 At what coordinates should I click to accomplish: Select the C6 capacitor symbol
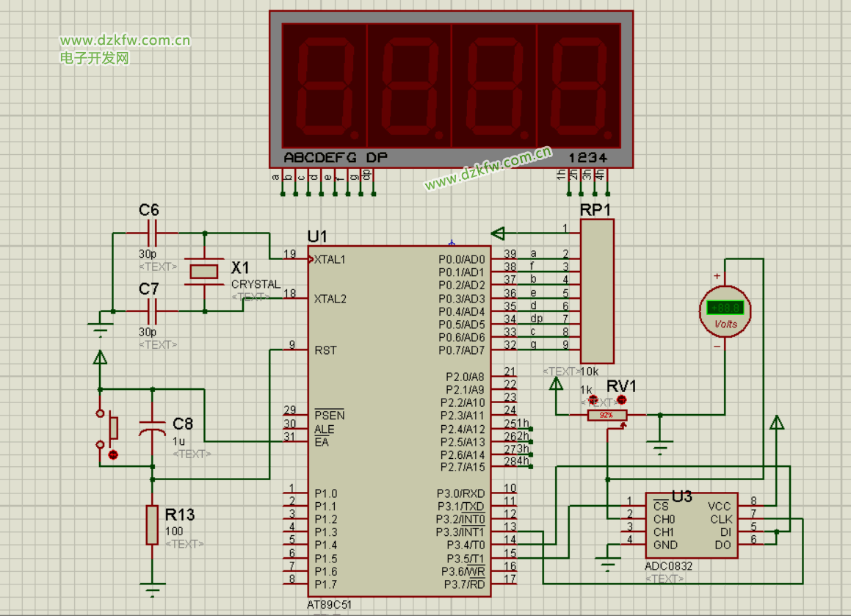[153, 233]
